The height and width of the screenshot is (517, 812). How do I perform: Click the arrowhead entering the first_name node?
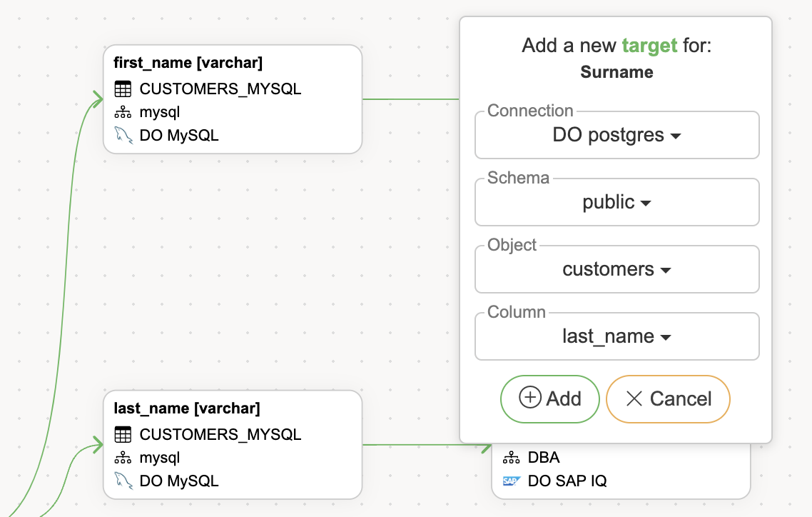click(98, 99)
